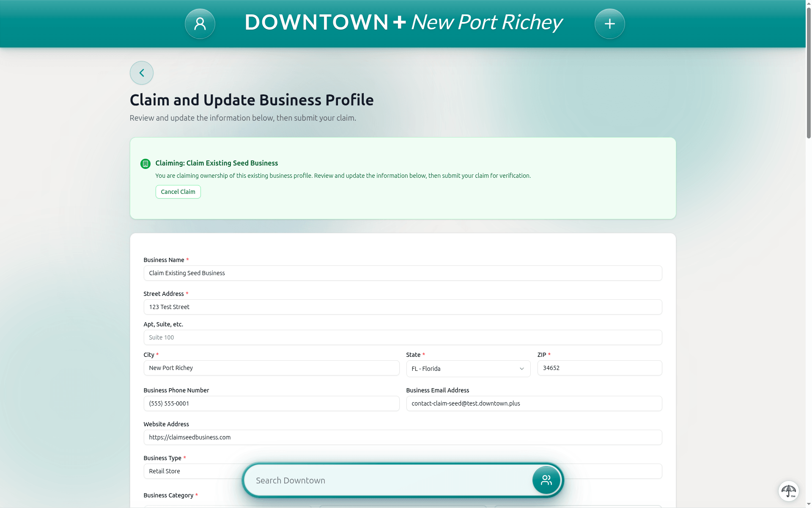The height and width of the screenshot is (508, 812).
Task: Click the plus add button in header
Action: coord(609,24)
